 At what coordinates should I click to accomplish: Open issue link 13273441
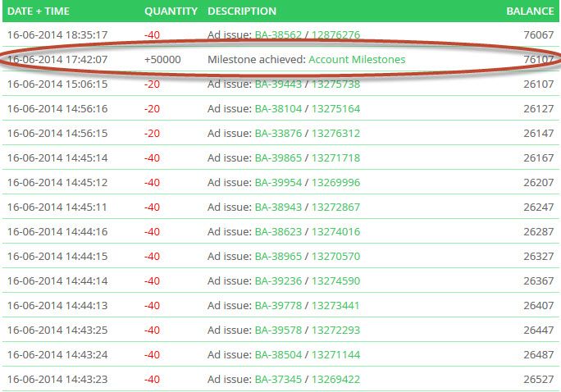pyautogui.click(x=335, y=306)
